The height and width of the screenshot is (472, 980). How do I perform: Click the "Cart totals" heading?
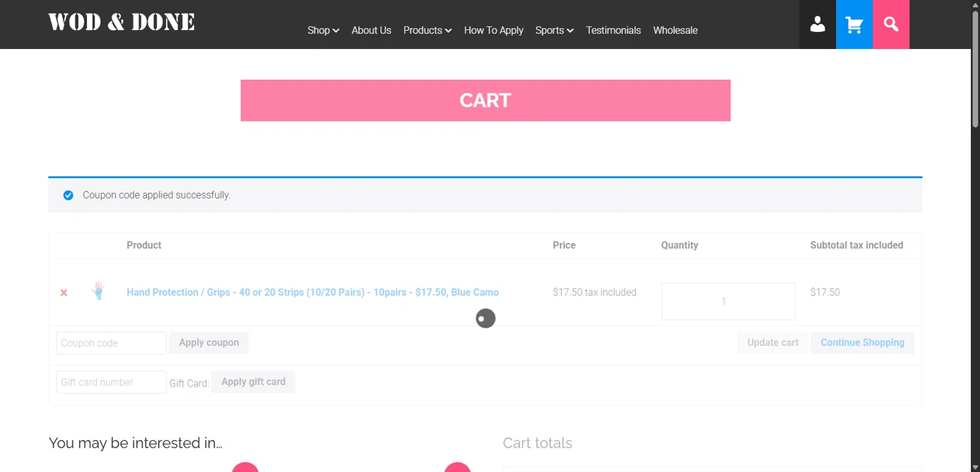click(x=538, y=443)
